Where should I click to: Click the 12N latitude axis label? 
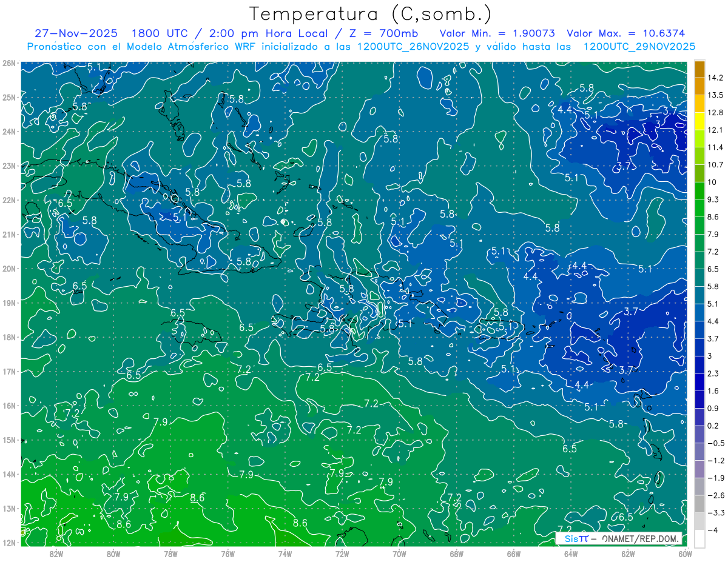(8, 543)
